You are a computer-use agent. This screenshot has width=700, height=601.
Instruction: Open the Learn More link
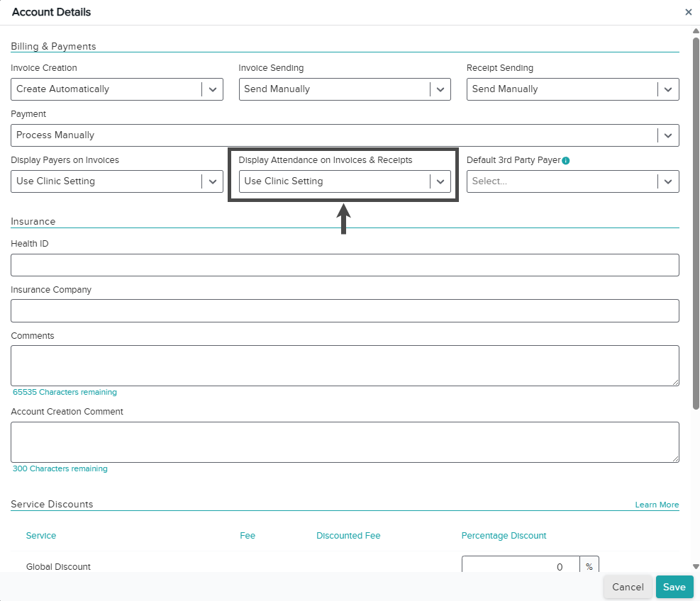(x=657, y=505)
